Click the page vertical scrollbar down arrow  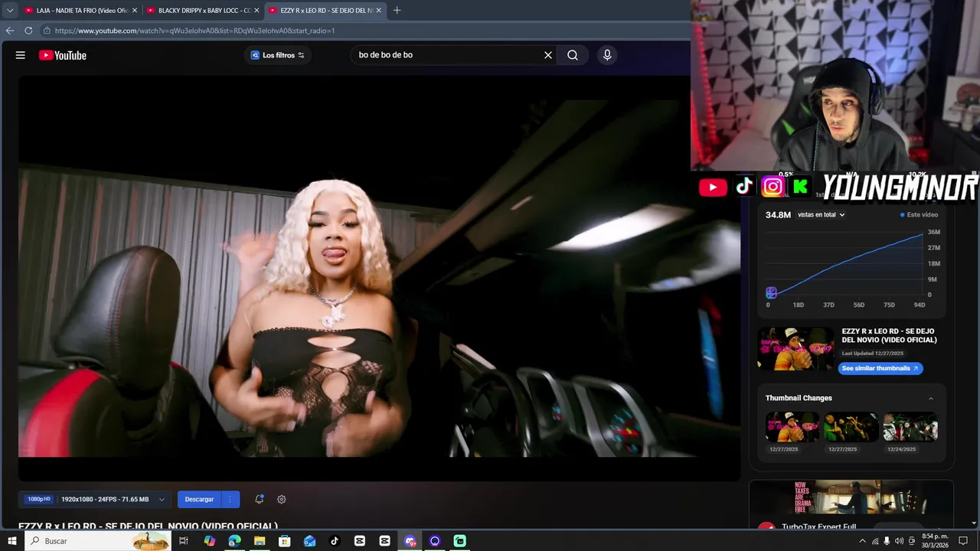click(x=975, y=523)
